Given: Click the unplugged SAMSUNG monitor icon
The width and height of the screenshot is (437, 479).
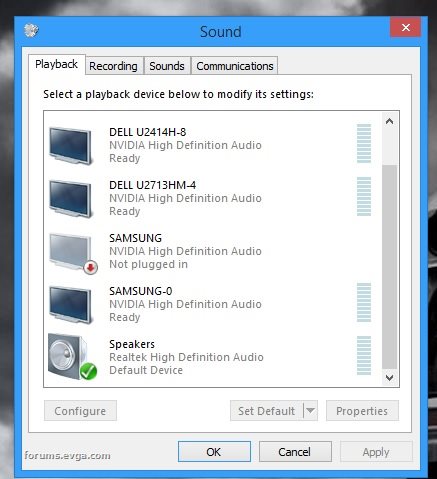Looking at the screenshot, I should click(73, 253).
